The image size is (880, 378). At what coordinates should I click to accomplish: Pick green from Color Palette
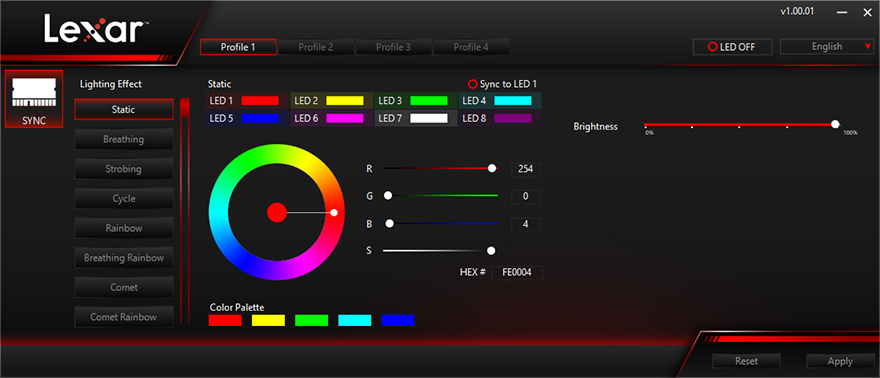pyautogui.click(x=311, y=320)
